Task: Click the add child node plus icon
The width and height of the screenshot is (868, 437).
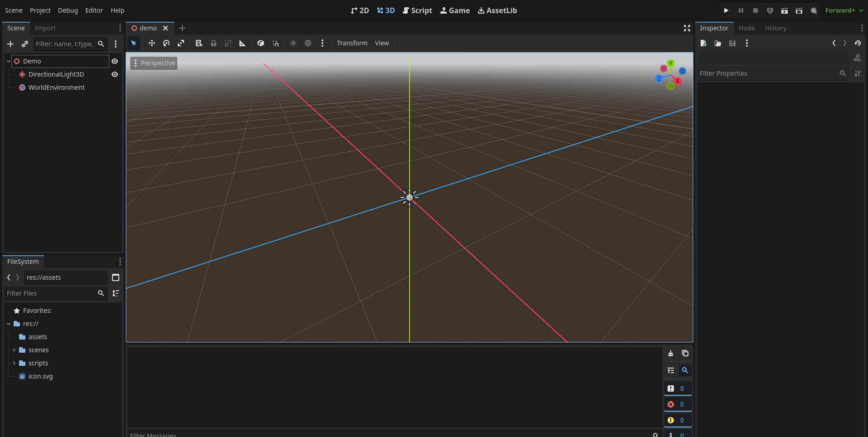Action: [x=10, y=44]
